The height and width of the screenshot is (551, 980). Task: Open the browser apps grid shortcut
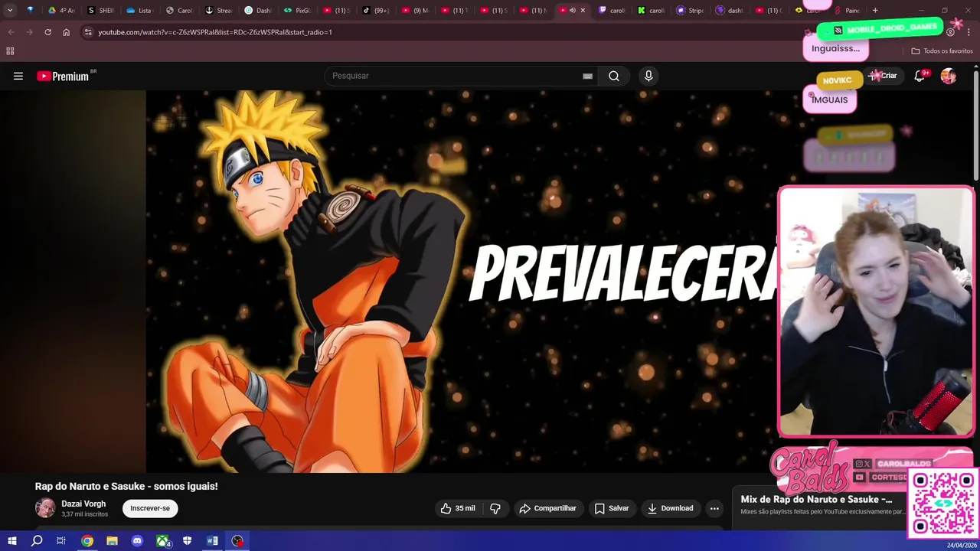pos(10,51)
